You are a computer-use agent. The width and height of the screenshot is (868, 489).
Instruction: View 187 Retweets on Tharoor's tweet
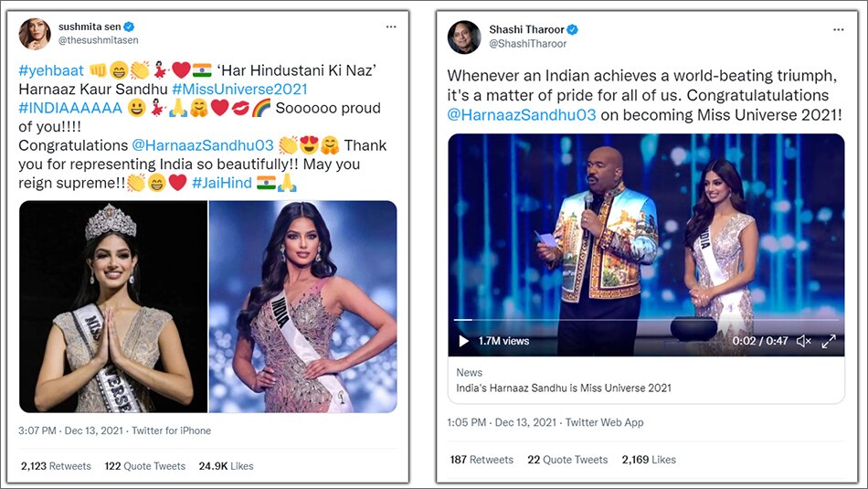coord(482,460)
